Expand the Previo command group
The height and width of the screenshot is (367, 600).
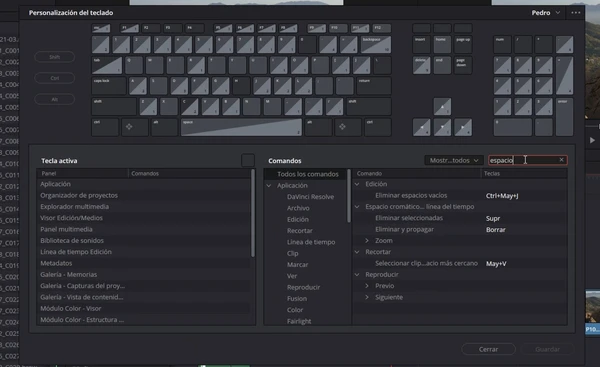[367, 286]
